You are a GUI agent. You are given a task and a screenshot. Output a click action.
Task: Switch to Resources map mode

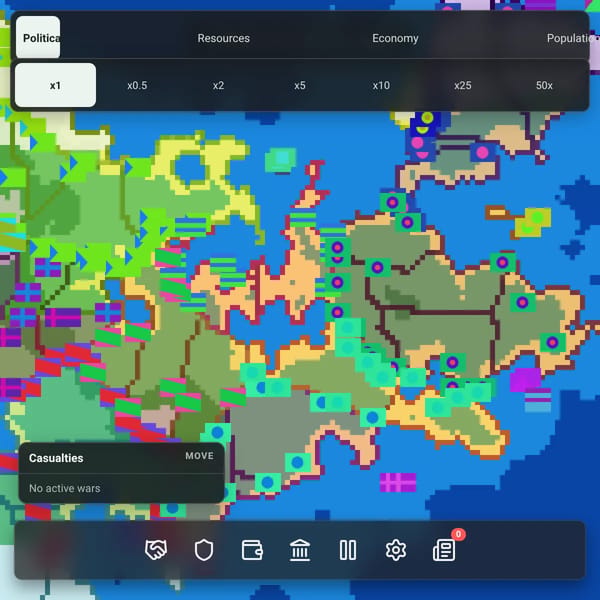(223, 38)
